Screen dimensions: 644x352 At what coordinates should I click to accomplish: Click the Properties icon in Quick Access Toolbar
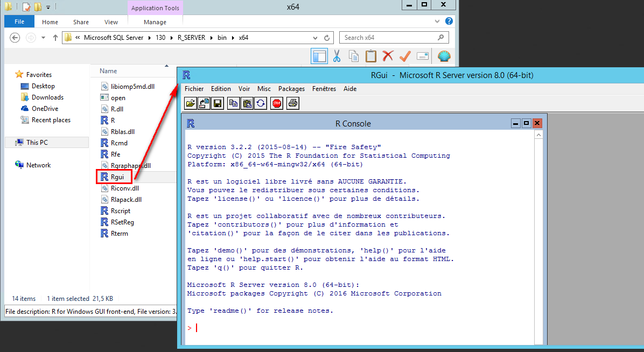tap(26, 7)
